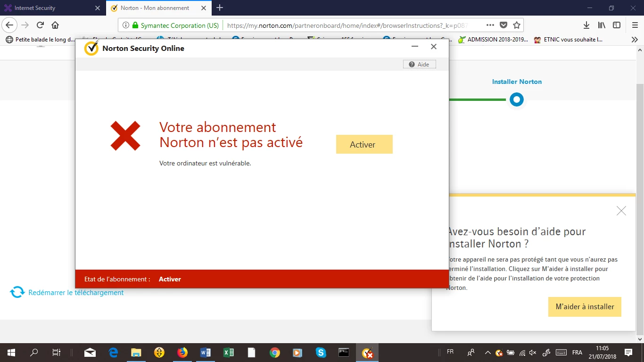644x362 pixels.
Task: Open the yellow Norton icon in taskbar
Action: 159,353
